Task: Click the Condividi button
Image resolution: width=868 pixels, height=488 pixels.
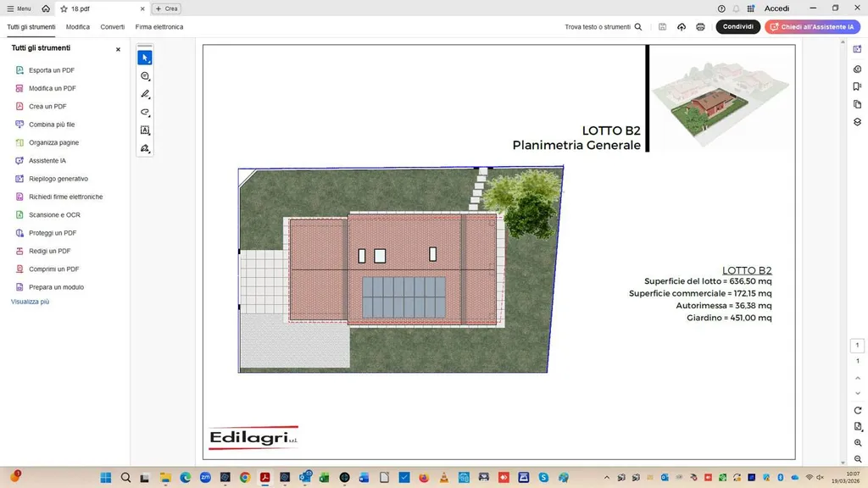Action: tap(737, 27)
